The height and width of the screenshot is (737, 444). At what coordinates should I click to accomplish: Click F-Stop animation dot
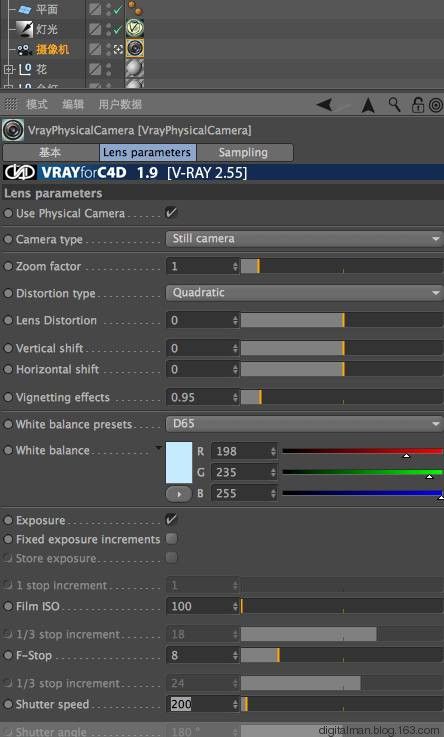[x=8, y=655]
